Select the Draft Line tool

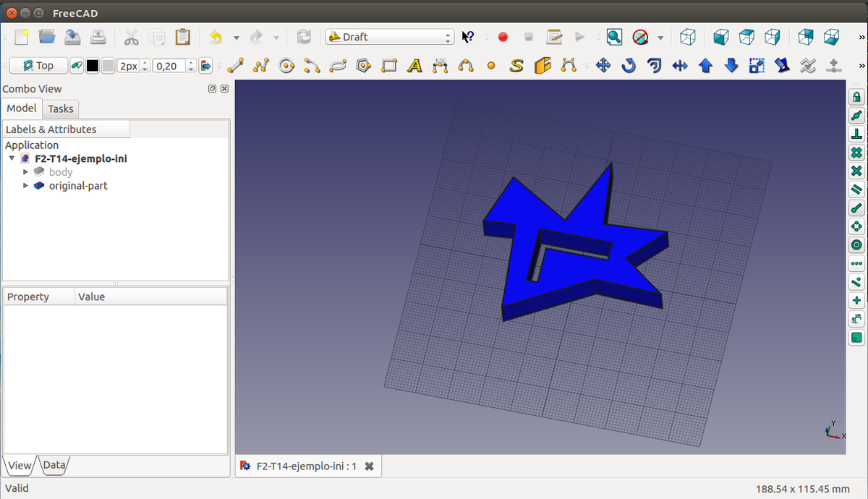coord(235,66)
